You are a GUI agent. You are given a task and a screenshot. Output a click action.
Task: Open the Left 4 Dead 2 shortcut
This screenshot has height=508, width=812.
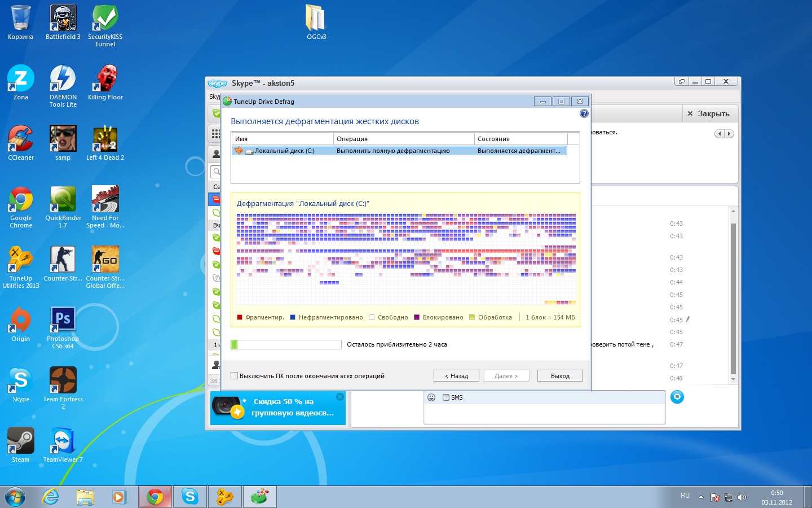(x=105, y=143)
